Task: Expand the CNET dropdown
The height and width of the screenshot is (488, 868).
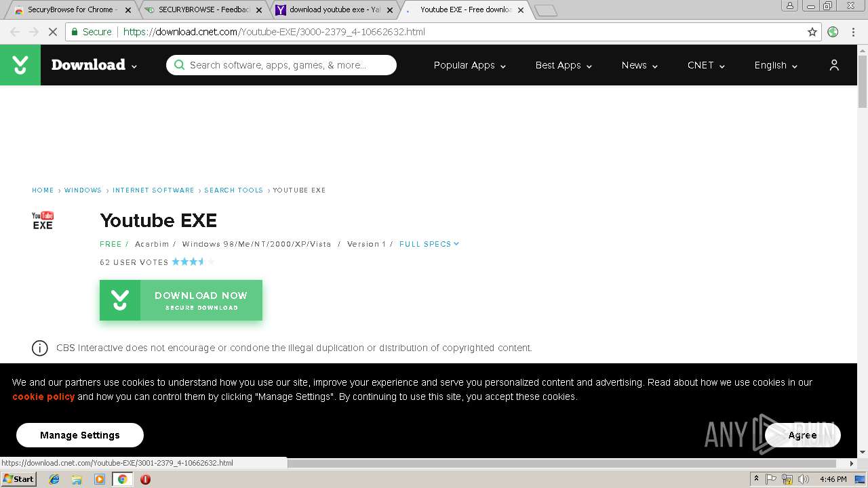Action: click(706, 65)
